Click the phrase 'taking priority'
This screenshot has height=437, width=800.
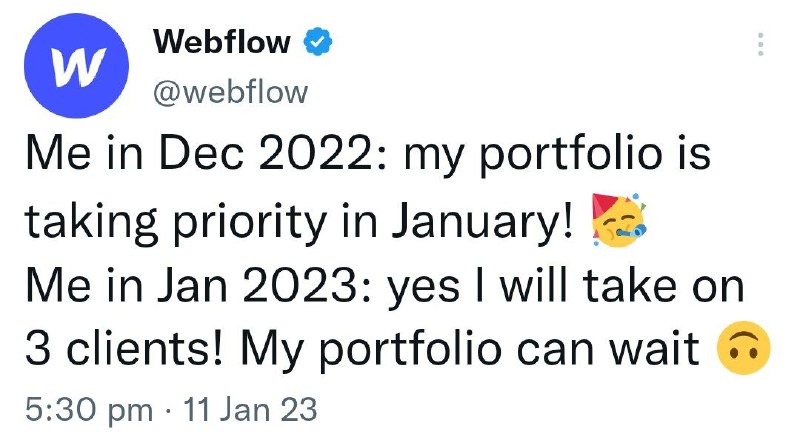(x=176, y=221)
